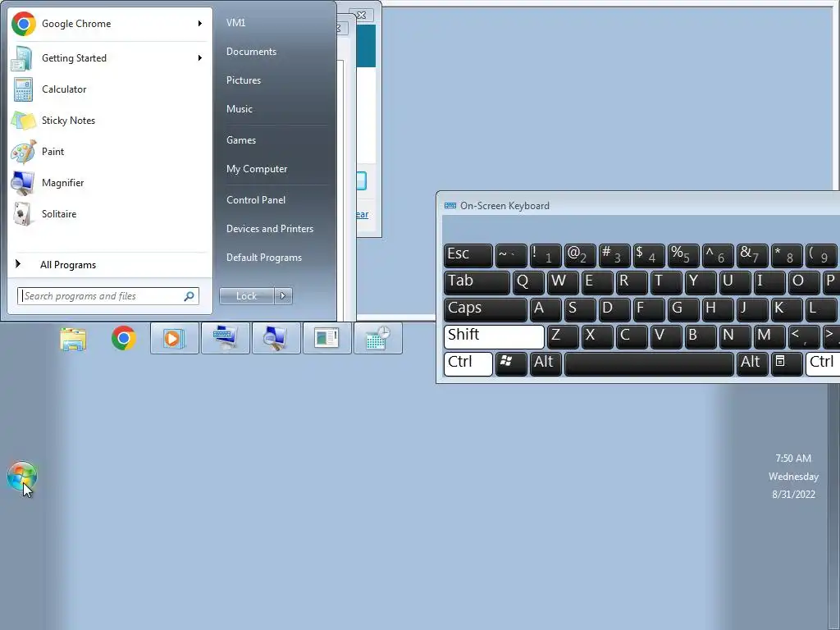Image resolution: width=840 pixels, height=630 pixels.
Task: Tap the A key
Action: [546, 309]
